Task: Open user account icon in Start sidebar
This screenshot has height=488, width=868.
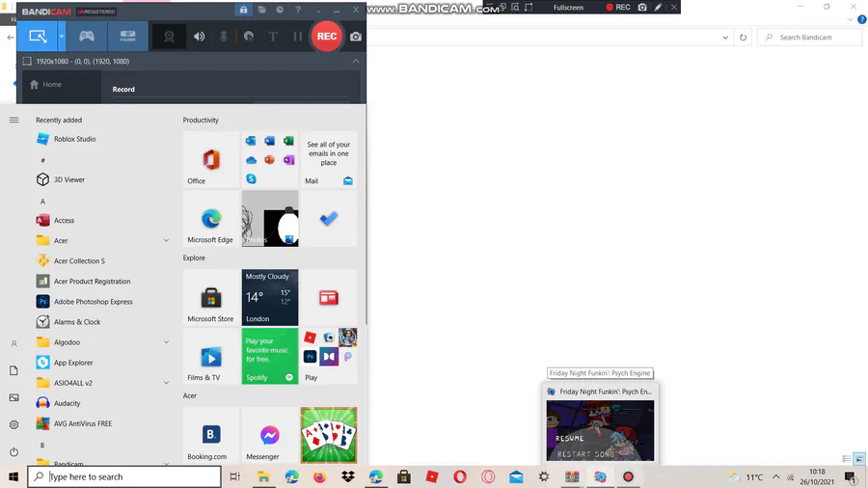Action: tap(14, 343)
